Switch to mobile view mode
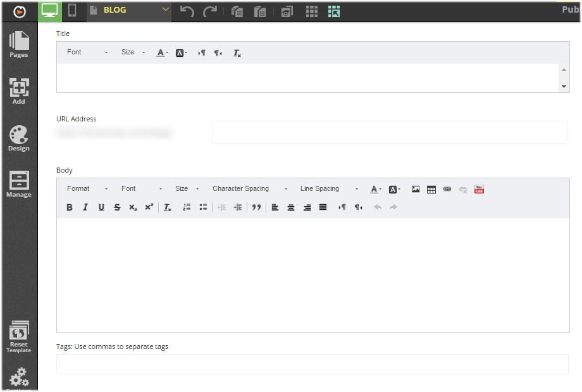 [x=72, y=10]
